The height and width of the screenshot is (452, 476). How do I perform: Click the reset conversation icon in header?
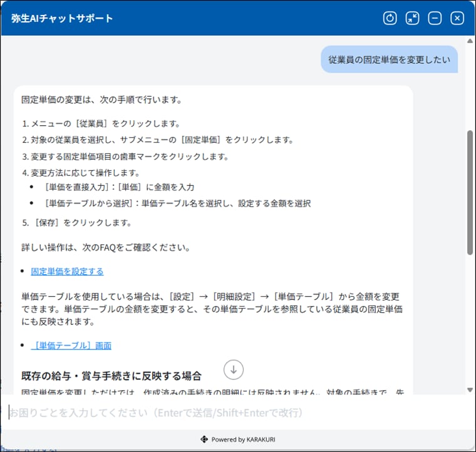click(x=390, y=18)
